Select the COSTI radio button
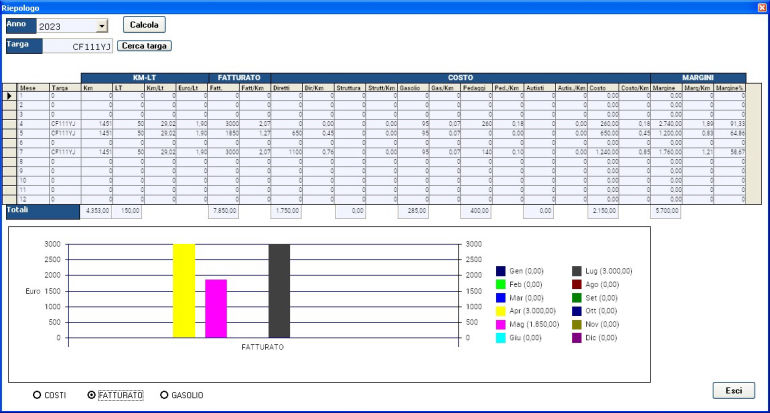 (37, 395)
